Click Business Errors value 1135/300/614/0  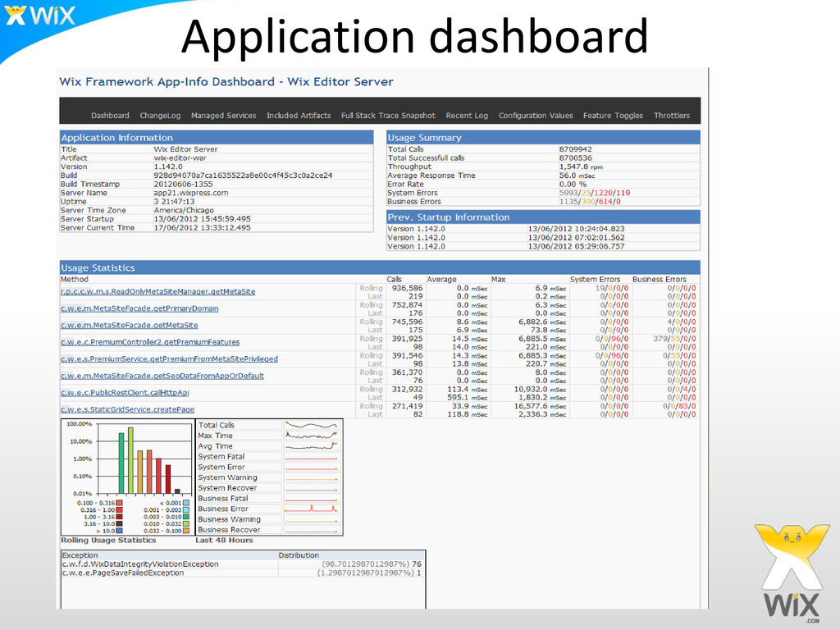pos(590,202)
